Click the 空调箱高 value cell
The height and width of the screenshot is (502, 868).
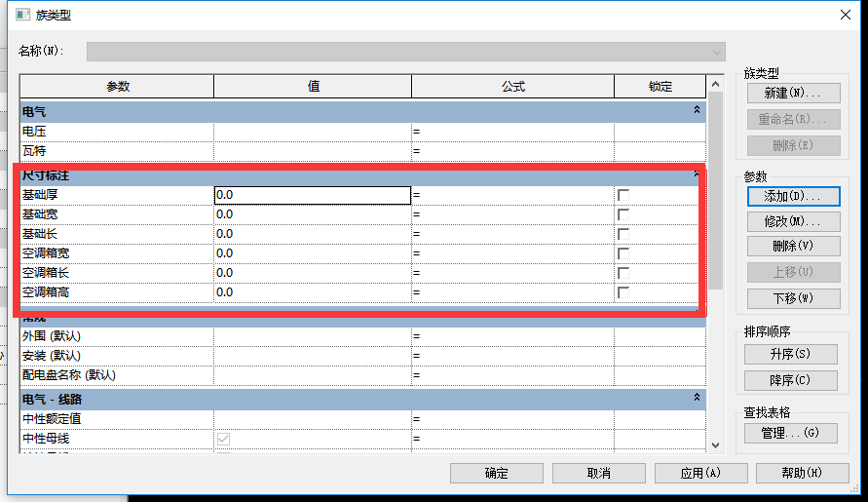tap(312, 292)
